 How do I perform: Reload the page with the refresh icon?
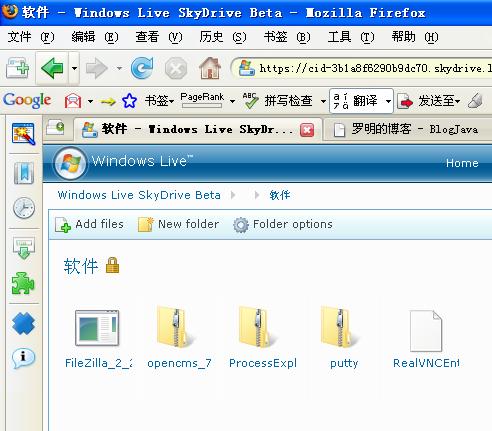[x=142, y=68]
